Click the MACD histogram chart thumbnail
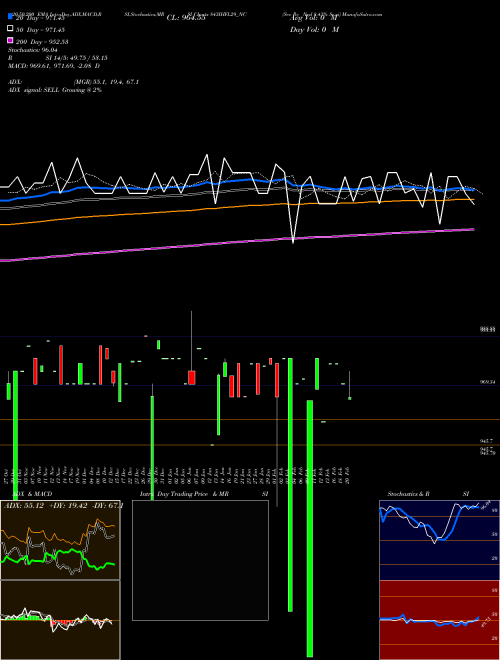500x660 pixels. 60,620
